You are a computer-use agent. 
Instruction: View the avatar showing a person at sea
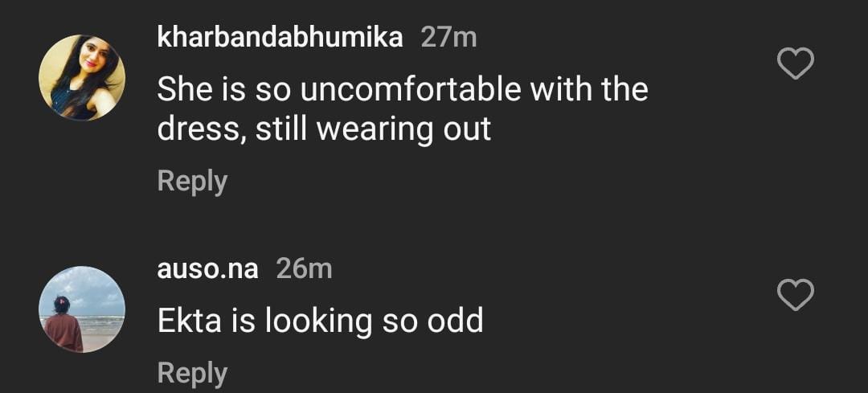[x=82, y=309]
